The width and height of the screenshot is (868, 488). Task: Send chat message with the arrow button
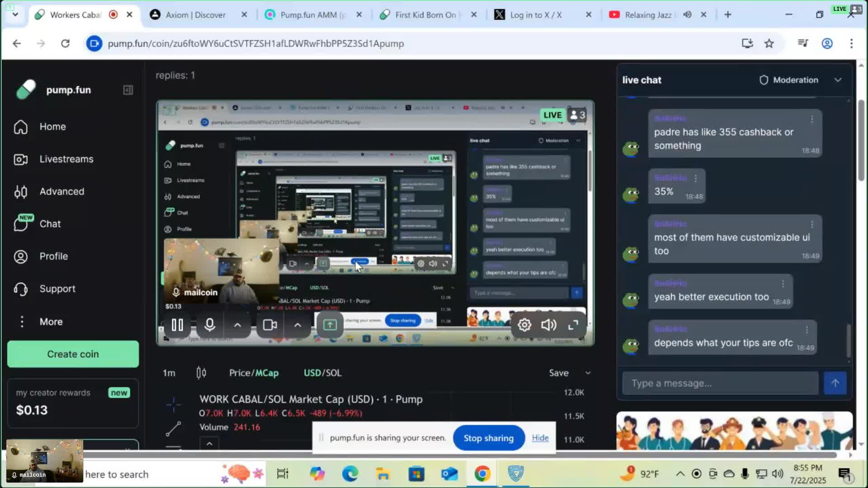coord(835,383)
